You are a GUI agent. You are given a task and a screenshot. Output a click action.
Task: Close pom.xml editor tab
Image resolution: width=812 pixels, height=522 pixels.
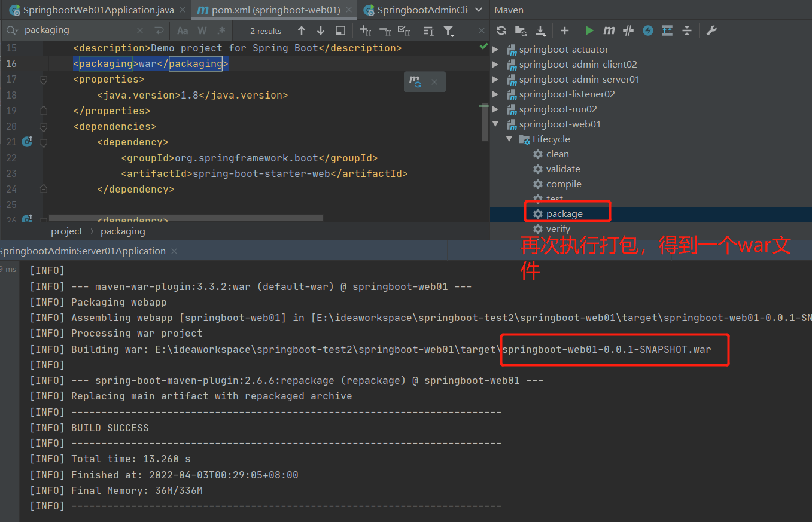click(349, 10)
